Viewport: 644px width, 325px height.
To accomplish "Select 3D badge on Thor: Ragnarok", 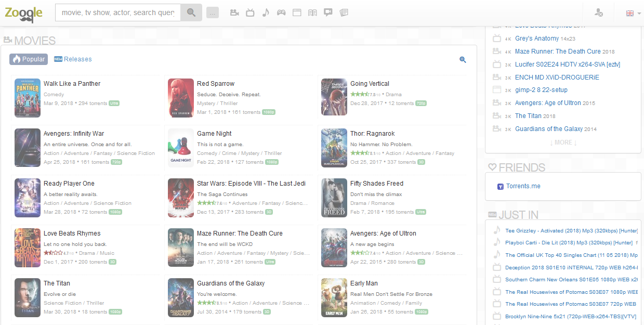I will pyautogui.click(x=422, y=162).
